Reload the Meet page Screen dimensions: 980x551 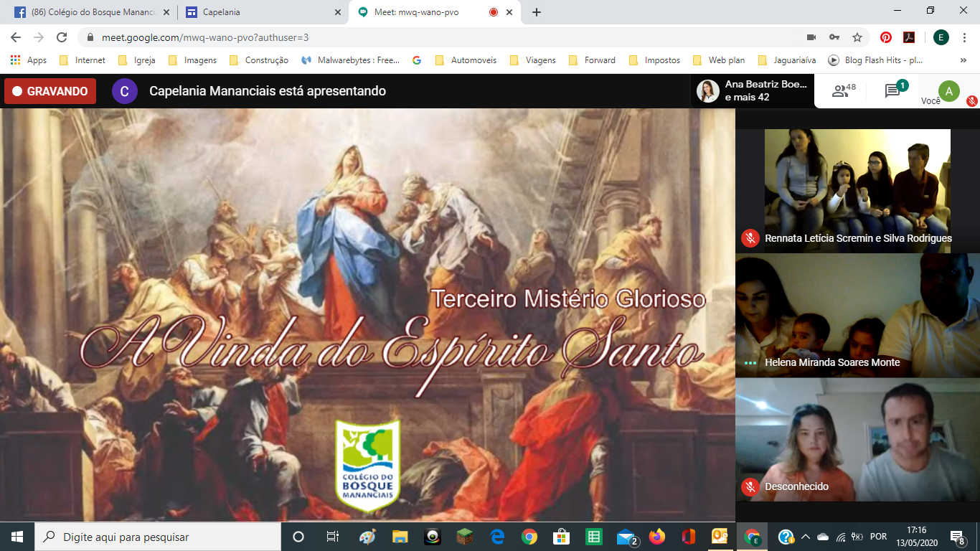pyautogui.click(x=62, y=37)
